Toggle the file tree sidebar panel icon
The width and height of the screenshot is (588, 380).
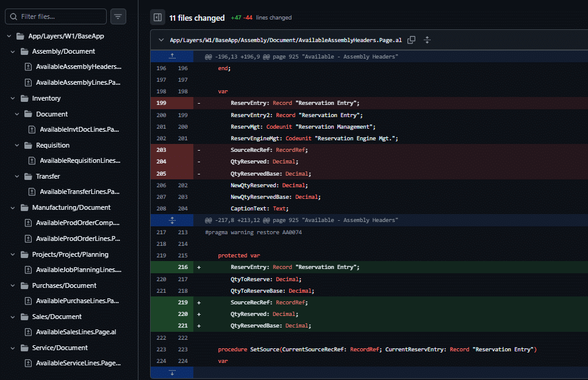157,17
